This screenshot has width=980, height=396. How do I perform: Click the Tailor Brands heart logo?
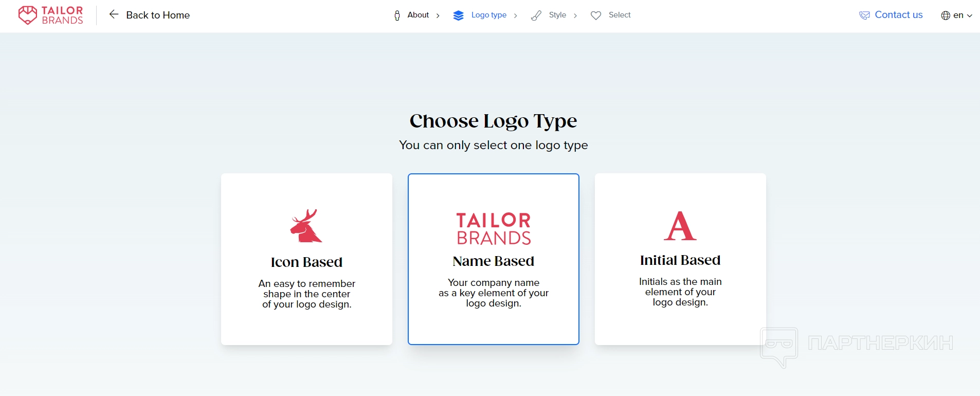click(x=28, y=15)
